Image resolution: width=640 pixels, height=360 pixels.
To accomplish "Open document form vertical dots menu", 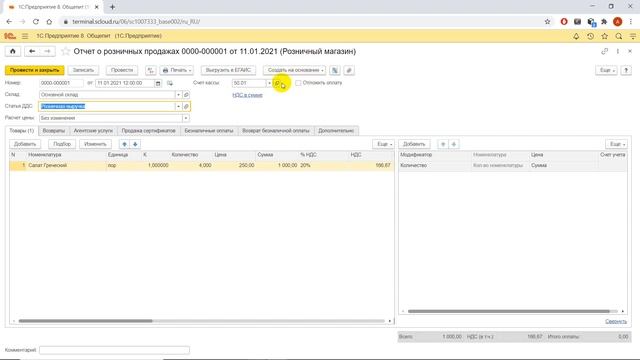I will tap(618, 51).
